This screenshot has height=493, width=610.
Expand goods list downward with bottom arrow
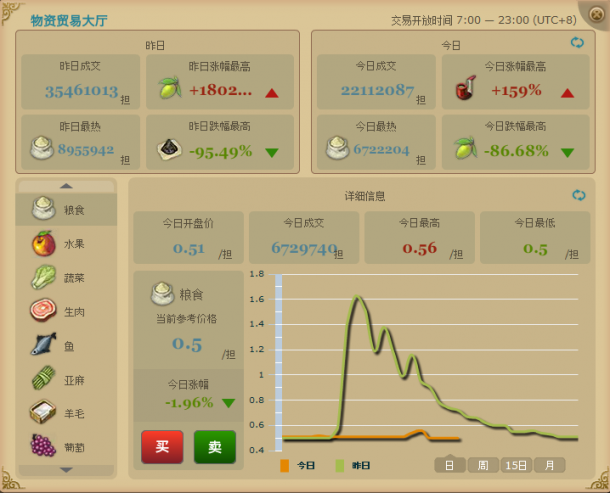[66, 470]
